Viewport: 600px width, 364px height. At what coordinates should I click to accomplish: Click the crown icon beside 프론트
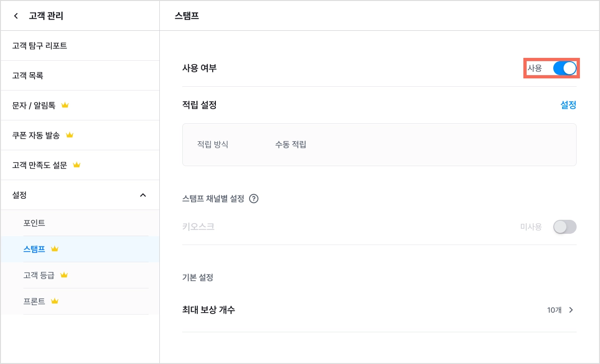tap(55, 301)
